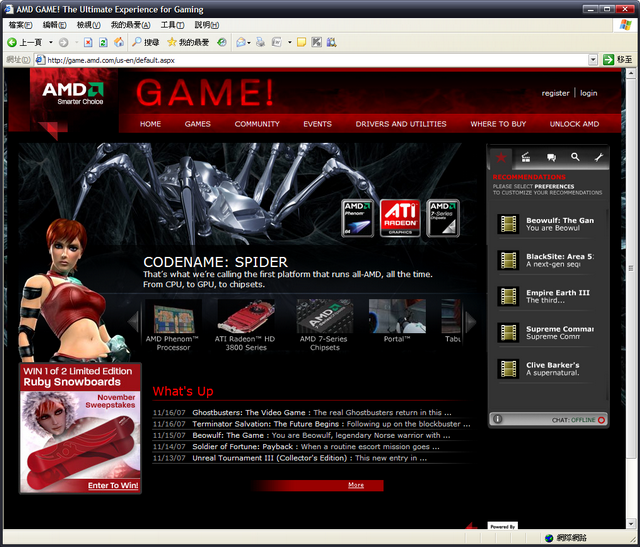Image resolution: width=640 pixels, height=547 pixels.
Task: Open the Mail button dropdown arrow
Action: click(x=249, y=42)
